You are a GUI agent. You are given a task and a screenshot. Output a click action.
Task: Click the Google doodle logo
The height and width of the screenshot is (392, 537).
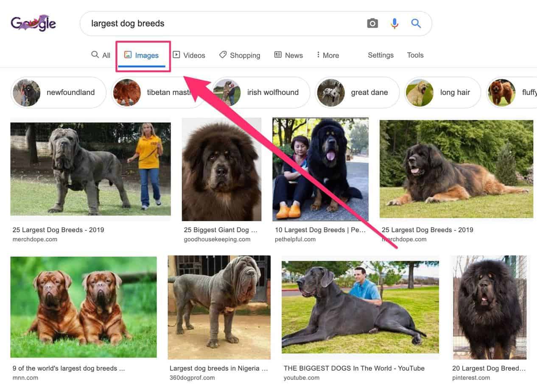tap(33, 22)
